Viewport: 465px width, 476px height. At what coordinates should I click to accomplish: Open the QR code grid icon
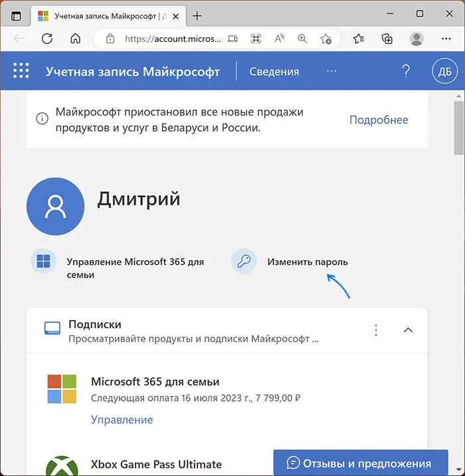(256, 39)
